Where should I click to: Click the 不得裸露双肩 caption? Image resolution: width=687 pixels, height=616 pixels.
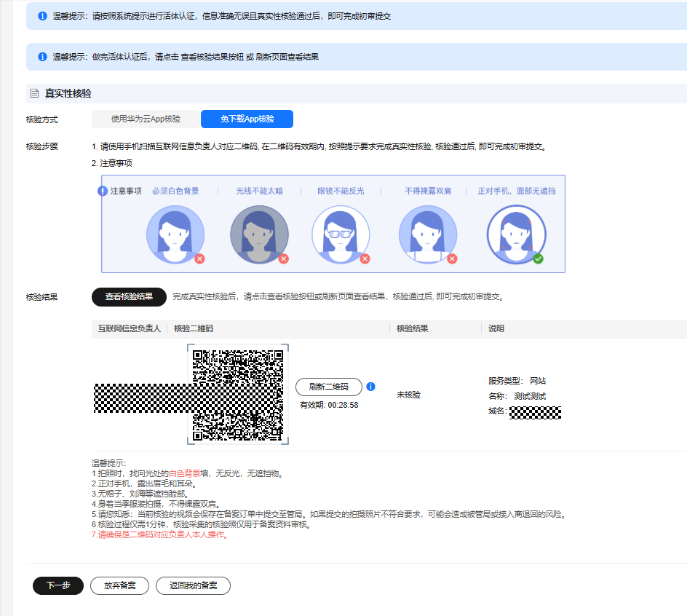pyautogui.click(x=428, y=191)
